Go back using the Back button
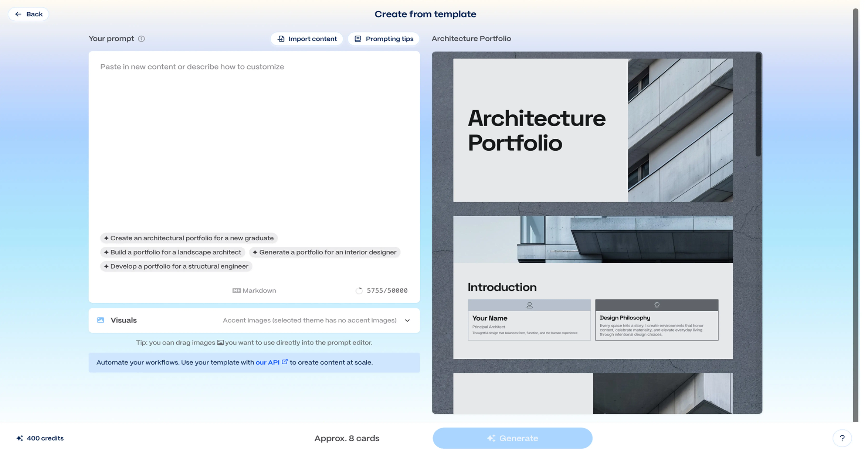This screenshot has width=868, height=454. pos(28,14)
